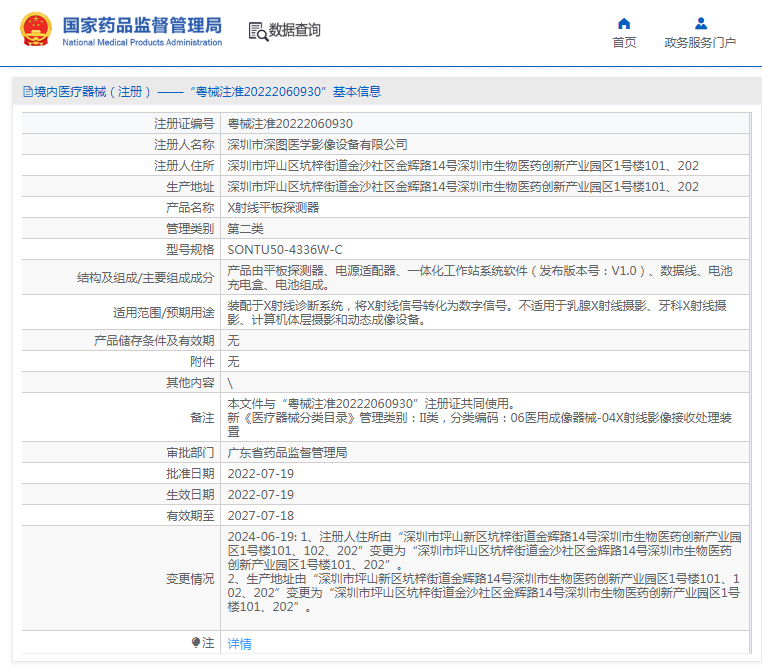Open 政务服务门户 text link
This screenshot has height=672, width=762.
pyautogui.click(x=700, y=42)
